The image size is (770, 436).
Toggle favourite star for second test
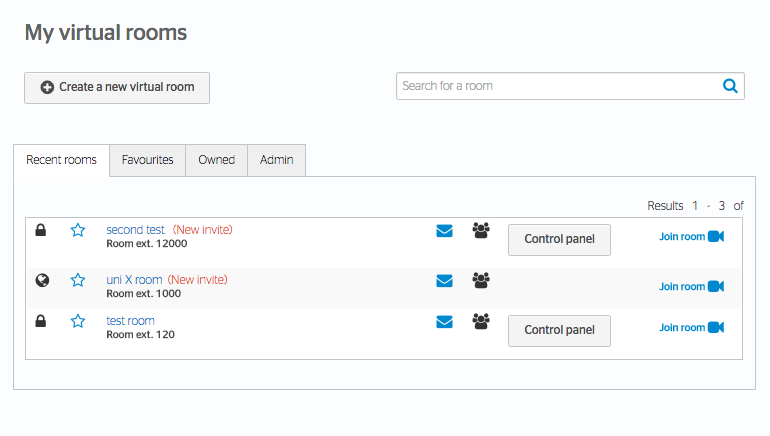point(78,230)
